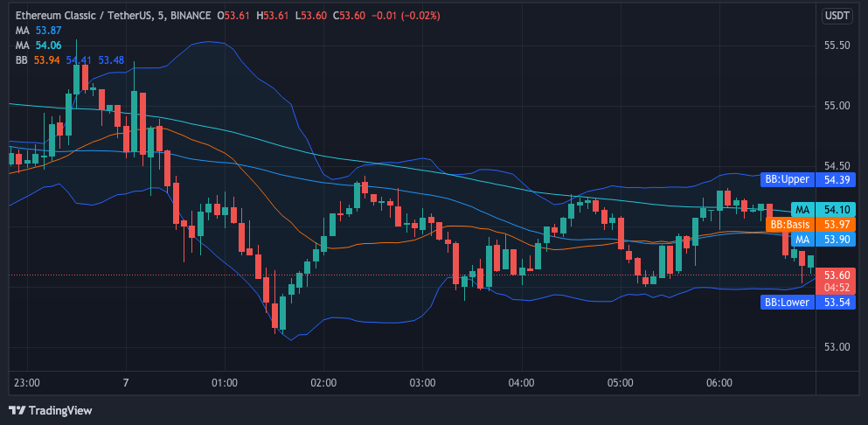Viewport: 868px width, 425px height.
Task: Select the BB indicator legend row
Action: coord(68,60)
